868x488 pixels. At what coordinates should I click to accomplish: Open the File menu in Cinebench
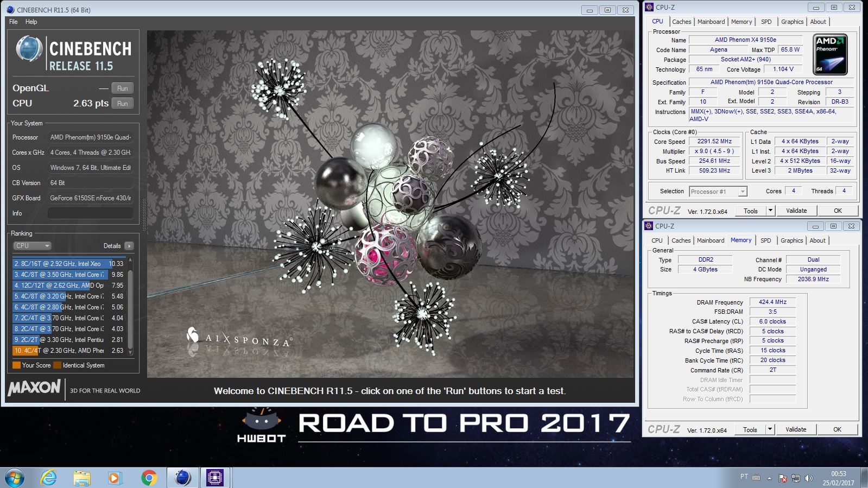(14, 22)
